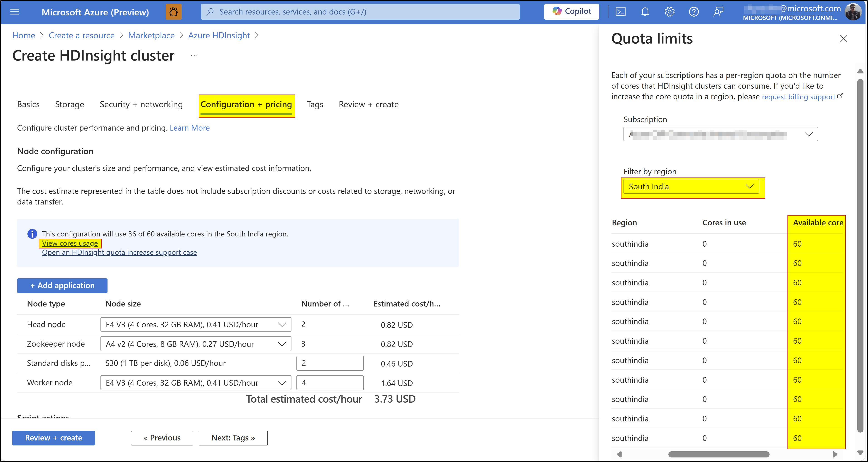
Task: Open the help and support pane
Action: [694, 12]
